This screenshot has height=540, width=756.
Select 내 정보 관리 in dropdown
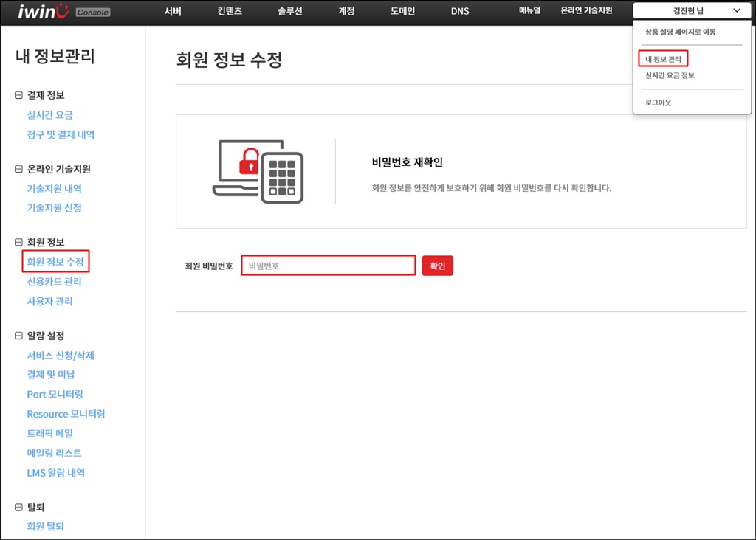click(663, 59)
